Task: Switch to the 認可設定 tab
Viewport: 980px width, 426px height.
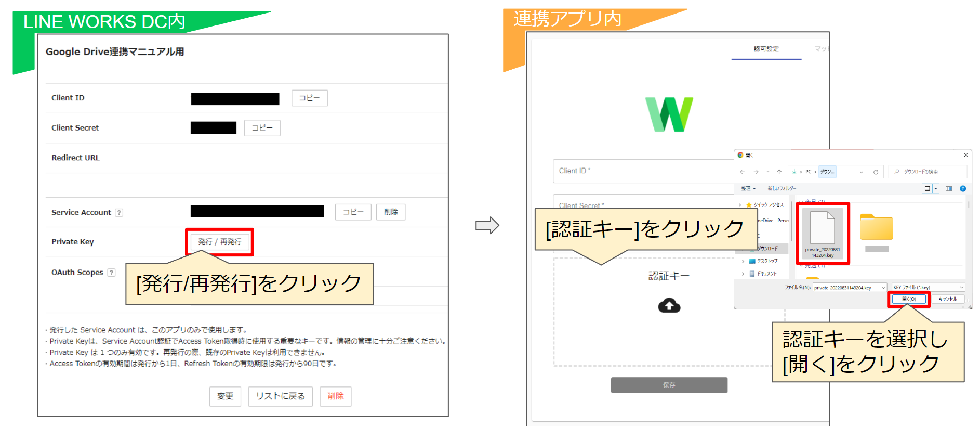Action: [766, 49]
